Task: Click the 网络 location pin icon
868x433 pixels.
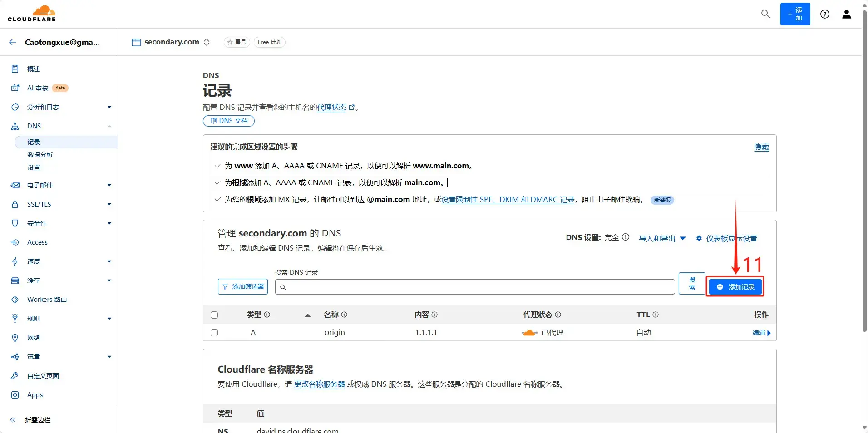Action: 15,338
